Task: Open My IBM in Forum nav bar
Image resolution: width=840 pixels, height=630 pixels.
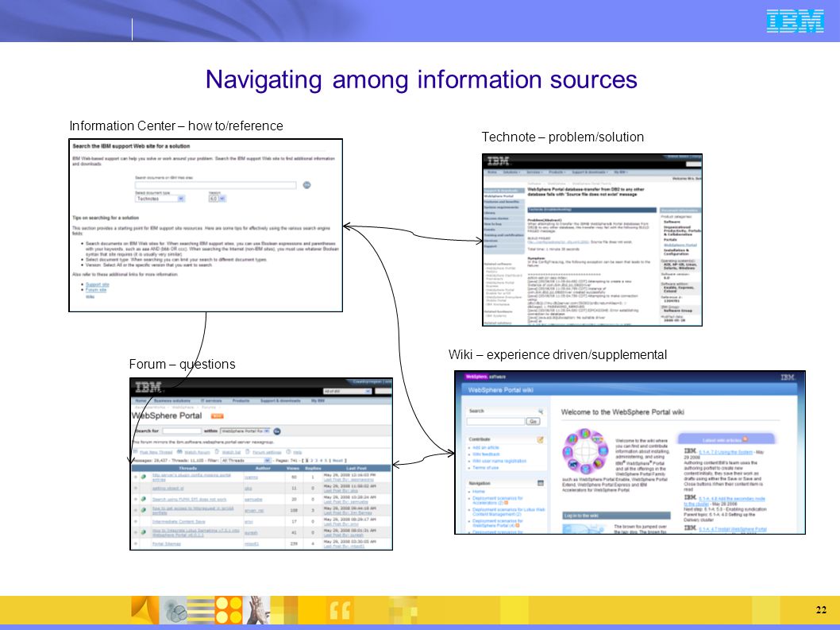Action: pyautogui.click(x=318, y=400)
